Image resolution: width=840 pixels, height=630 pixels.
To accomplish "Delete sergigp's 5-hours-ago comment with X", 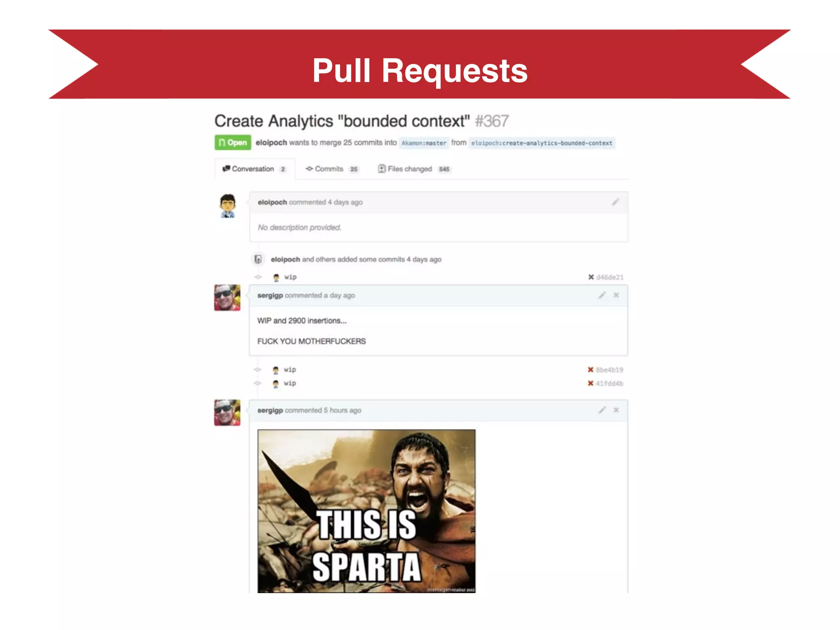I will (616, 410).
